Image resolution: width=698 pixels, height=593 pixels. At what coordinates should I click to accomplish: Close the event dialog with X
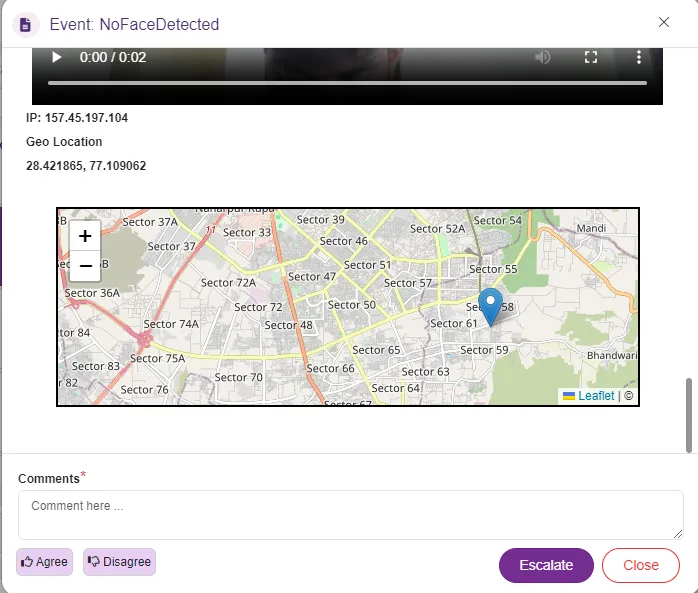point(664,22)
